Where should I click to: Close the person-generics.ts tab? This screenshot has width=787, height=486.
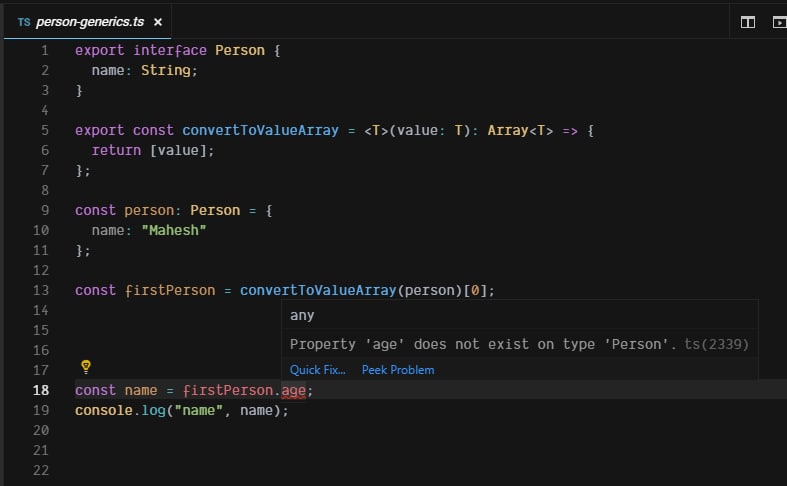[158, 22]
